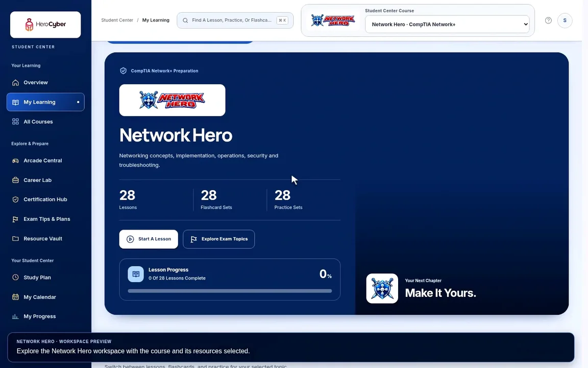The image size is (588, 368).
Task: Click the 28 Flashcard Sets stat
Action: (216, 199)
